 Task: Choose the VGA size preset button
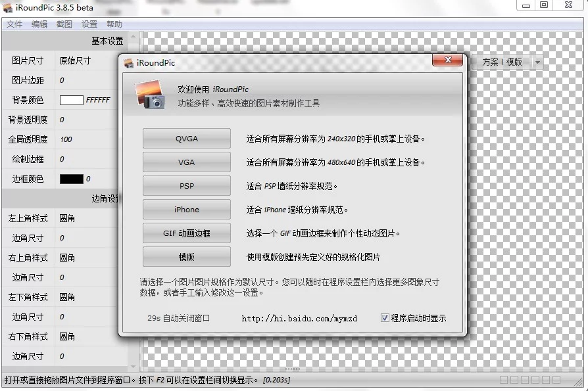click(x=186, y=162)
